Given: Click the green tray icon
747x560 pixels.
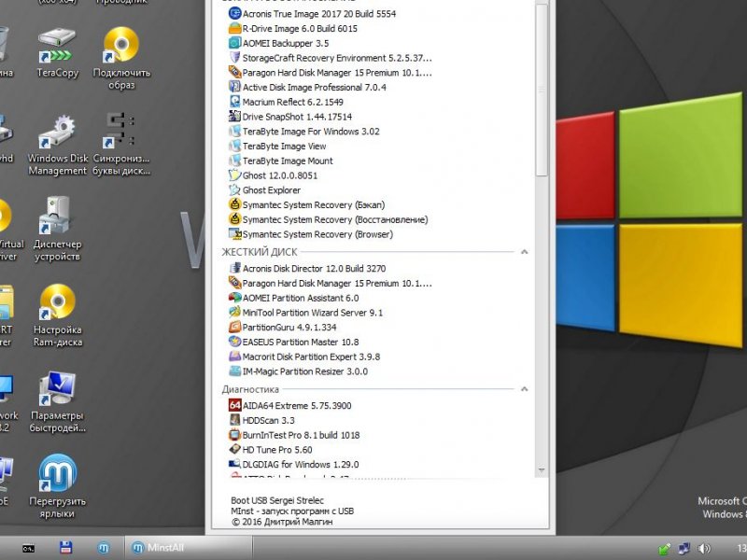Looking at the screenshot, I should (664, 549).
